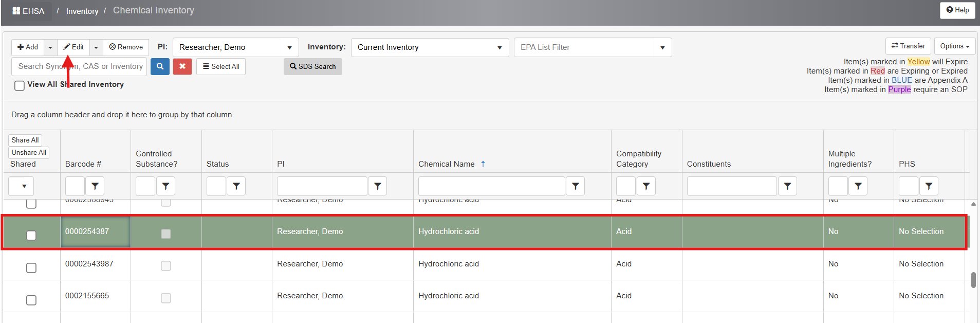Click the Constituents column filter icon
Viewport: 980px width, 323px height.
[787, 186]
